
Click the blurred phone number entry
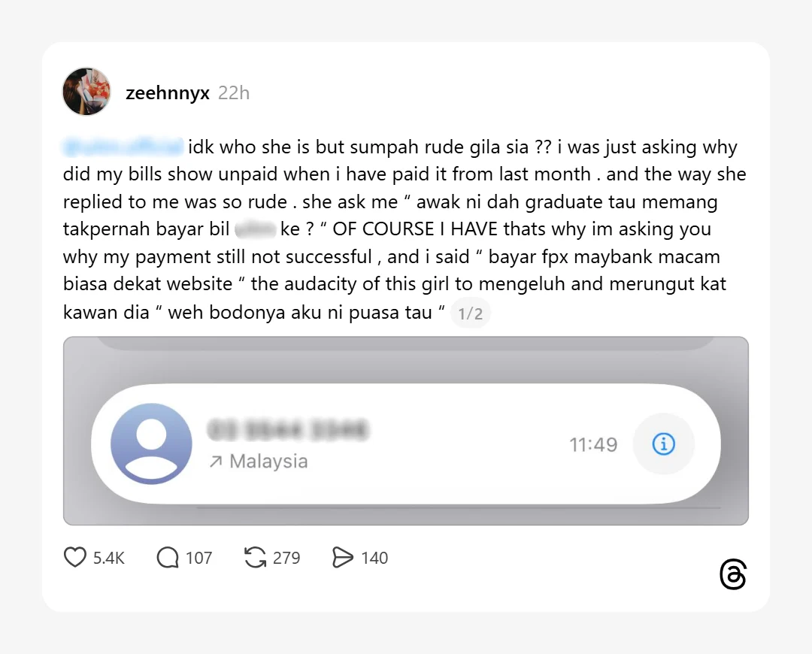click(x=288, y=430)
